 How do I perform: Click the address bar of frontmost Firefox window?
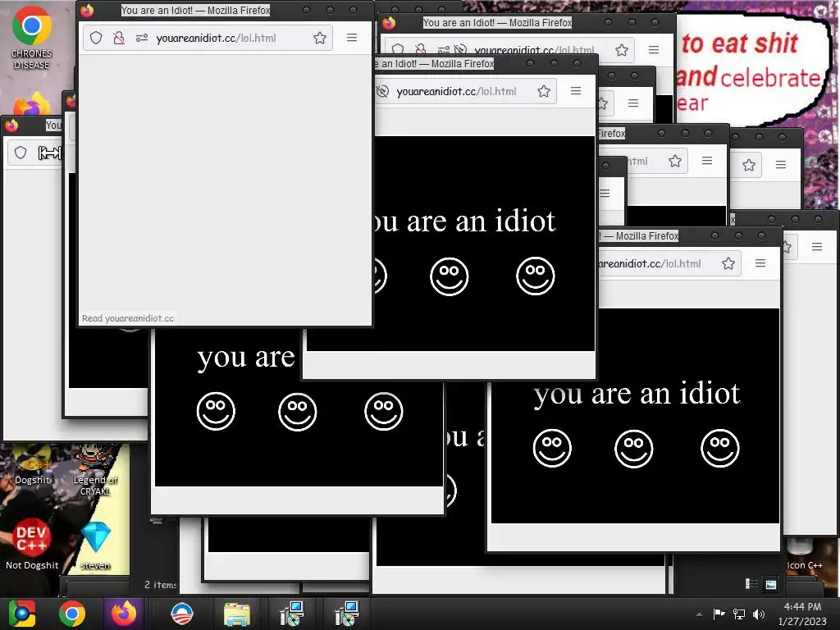point(208,38)
